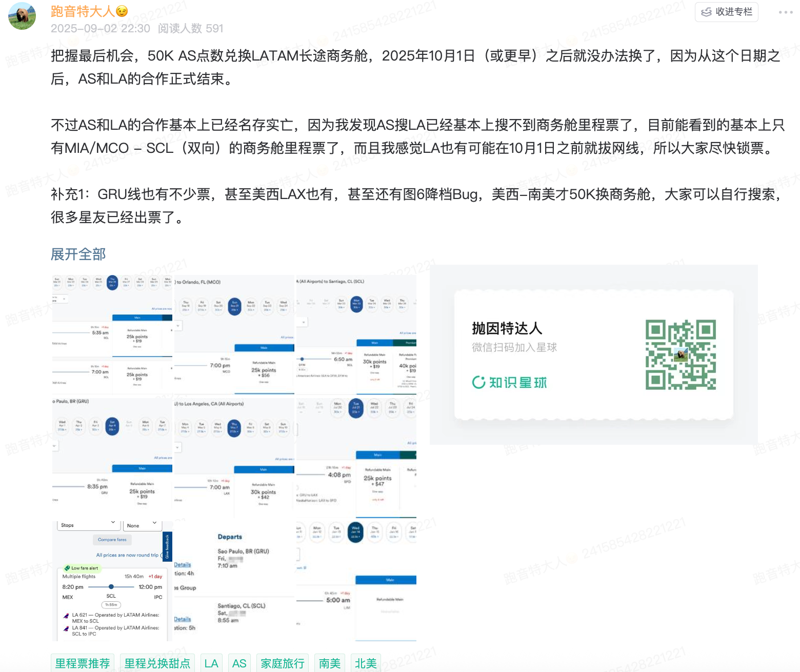Open the tag 家庭旅行
This screenshot has width=800, height=672.
tap(283, 663)
